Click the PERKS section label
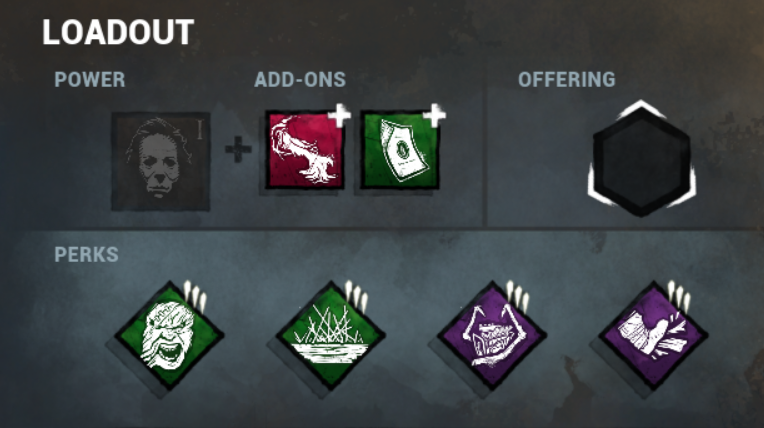The image size is (764, 428). tap(86, 254)
